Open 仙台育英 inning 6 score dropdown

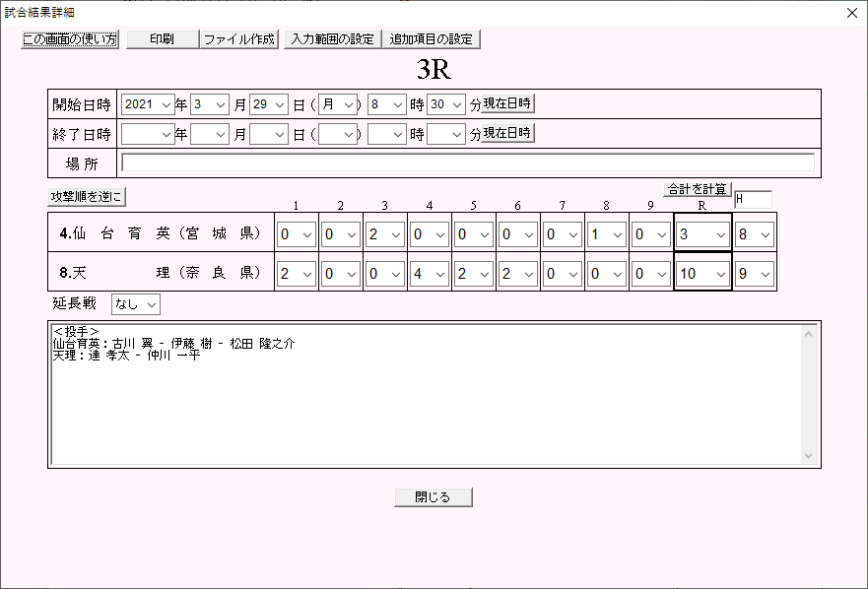(517, 234)
